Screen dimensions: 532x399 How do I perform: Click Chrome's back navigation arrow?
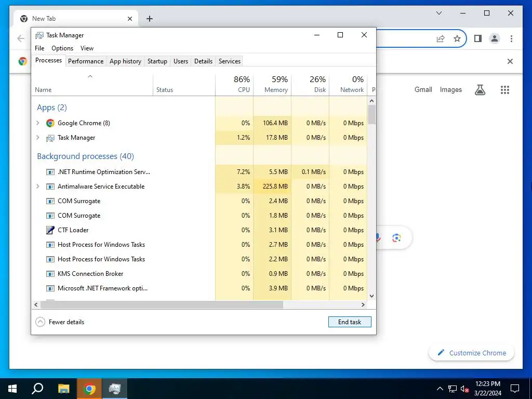(x=21, y=38)
